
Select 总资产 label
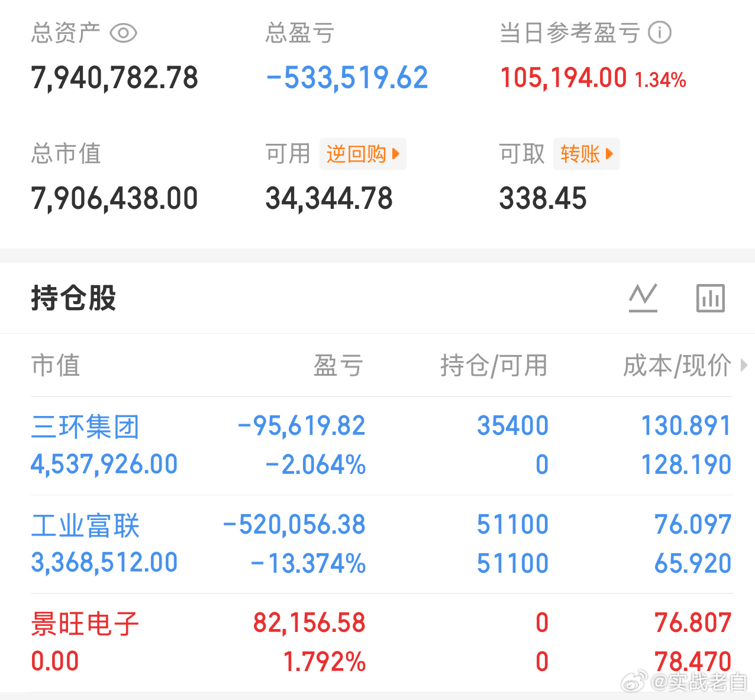[x=66, y=33]
